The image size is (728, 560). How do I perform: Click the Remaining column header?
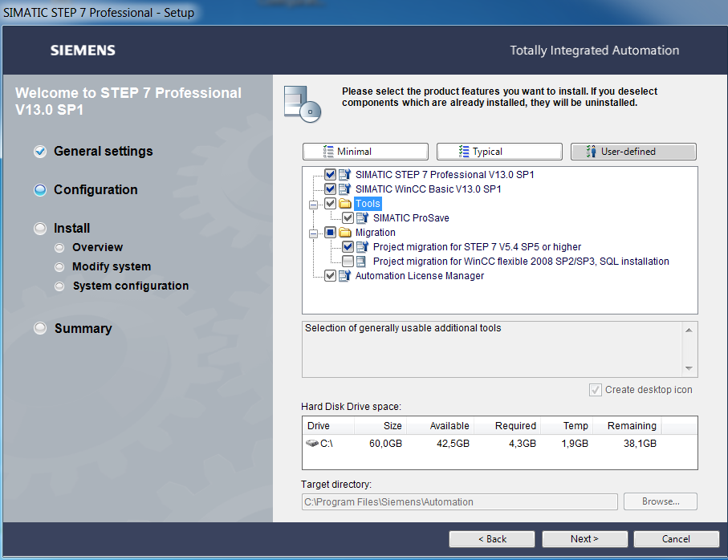coord(627,426)
